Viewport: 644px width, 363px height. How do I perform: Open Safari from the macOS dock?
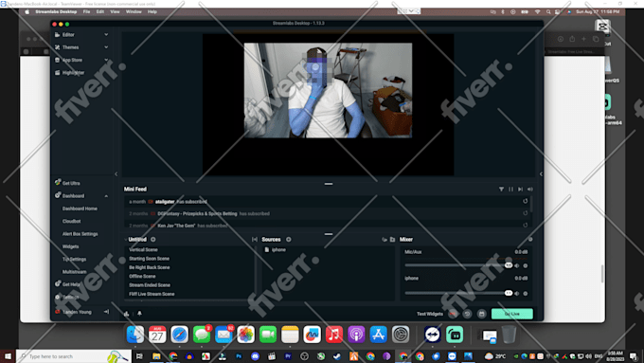(180, 335)
